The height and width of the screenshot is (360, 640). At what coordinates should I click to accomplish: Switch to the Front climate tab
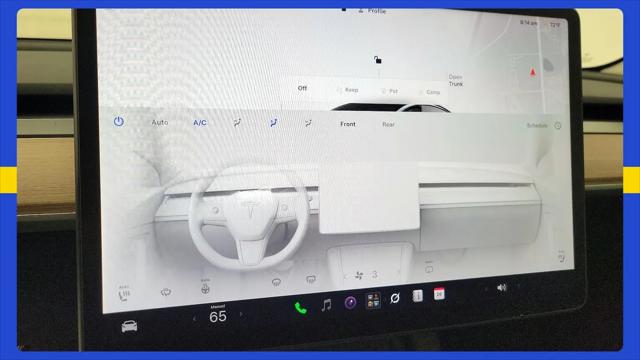pyautogui.click(x=348, y=124)
